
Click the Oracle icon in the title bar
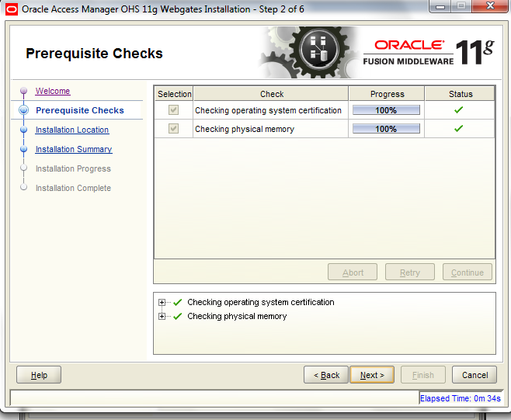[x=12, y=9]
